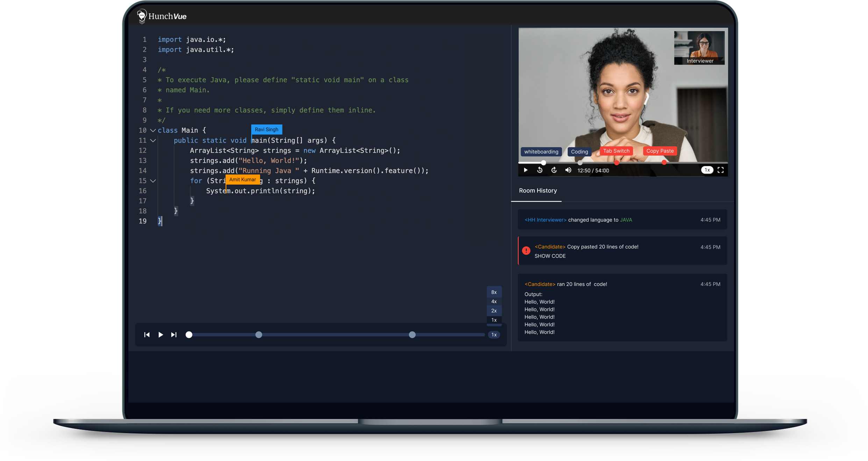Play the code editor replay
This screenshot has height=461, width=868.
[x=161, y=335]
